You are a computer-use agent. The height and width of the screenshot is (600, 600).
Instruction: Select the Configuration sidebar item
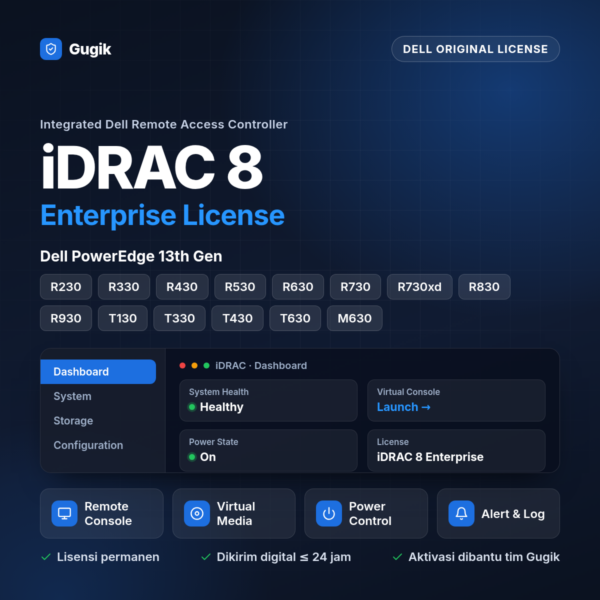pos(88,445)
